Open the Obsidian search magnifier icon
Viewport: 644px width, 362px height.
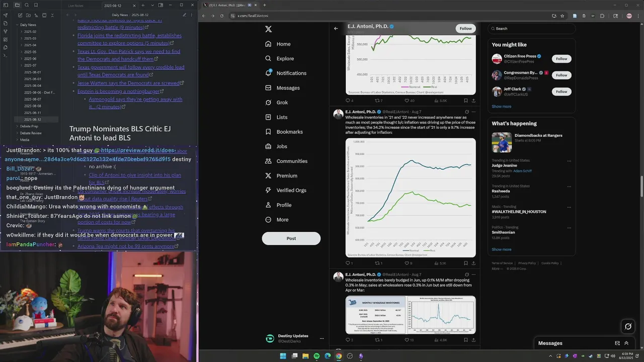(x=27, y=5)
